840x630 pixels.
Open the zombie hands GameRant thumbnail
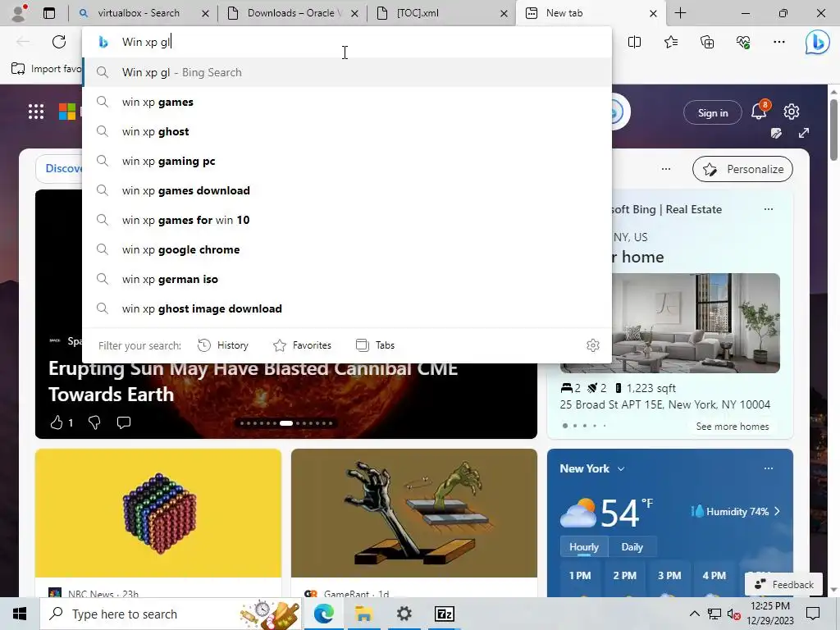(414, 514)
